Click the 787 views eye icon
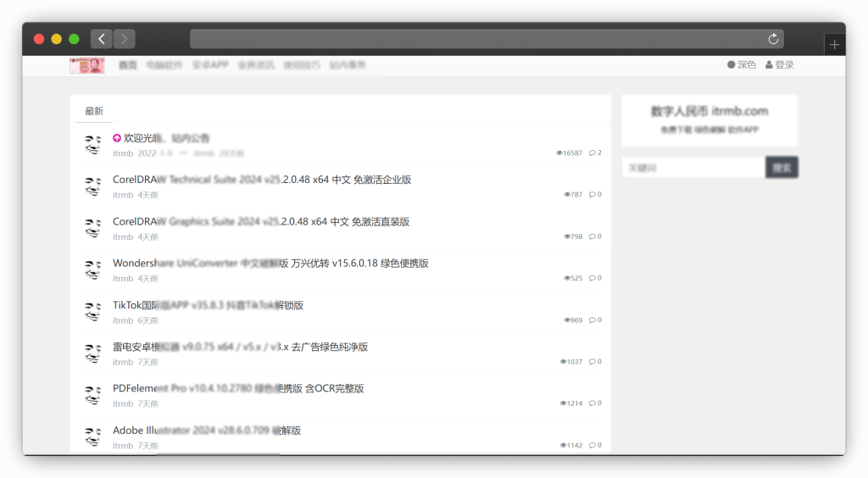 (x=567, y=195)
